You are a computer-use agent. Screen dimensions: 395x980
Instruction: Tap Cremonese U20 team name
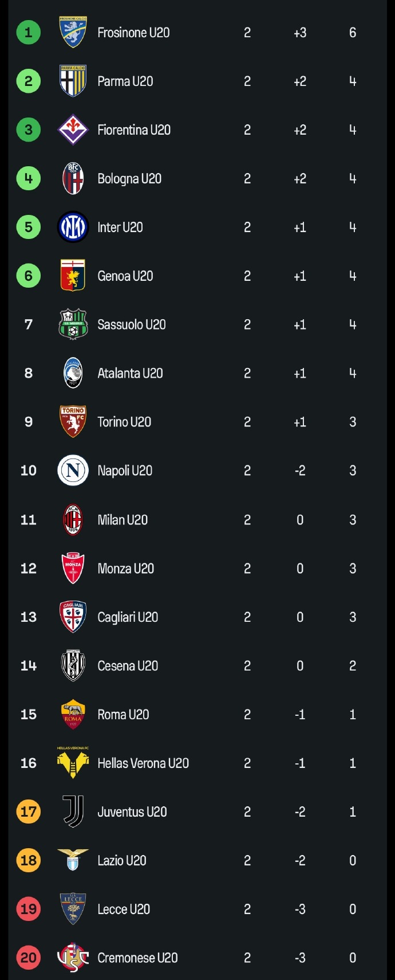pyautogui.click(x=137, y=958)
